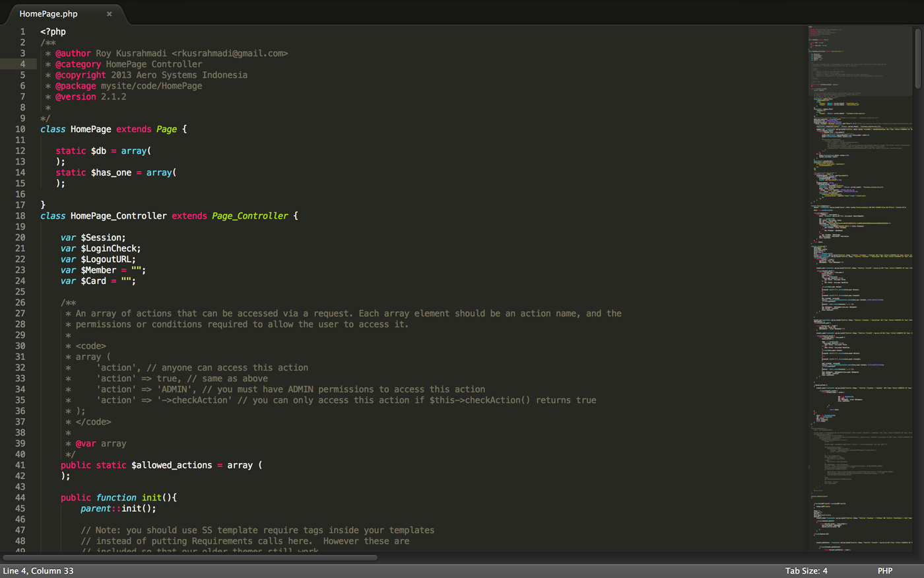The height and width of the screenshot is (578, 924).
Task: Select the HomePage.php tab
Action: 49,14
